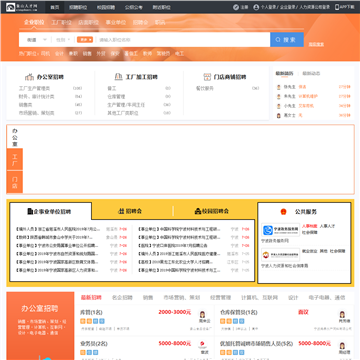Click the 注册 register icon link
The image size is (360, 360).
coord(236,7)
